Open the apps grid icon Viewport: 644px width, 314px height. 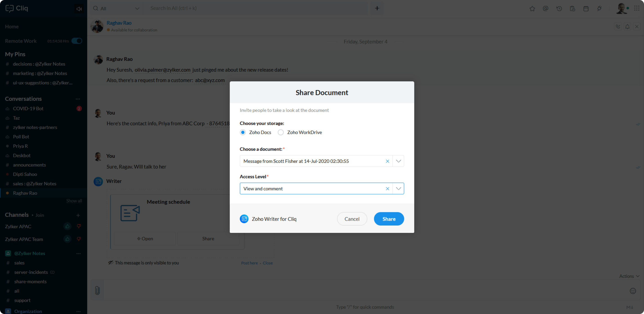click(637, 8)
